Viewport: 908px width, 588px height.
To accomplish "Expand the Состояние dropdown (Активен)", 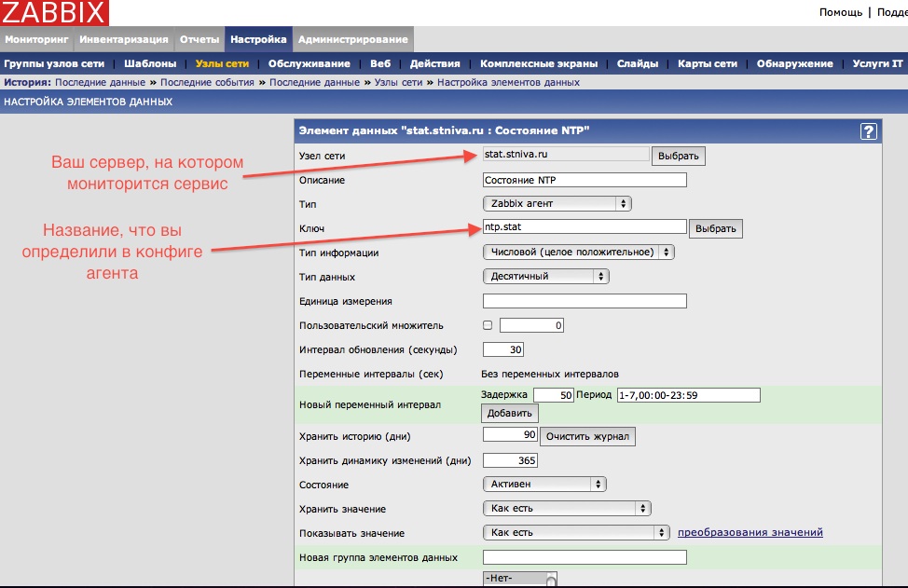I will (x=545, y=485).
